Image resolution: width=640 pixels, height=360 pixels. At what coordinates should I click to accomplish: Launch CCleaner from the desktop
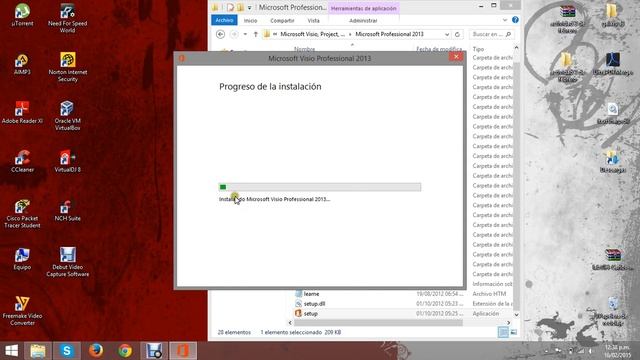tap(22, 161)
